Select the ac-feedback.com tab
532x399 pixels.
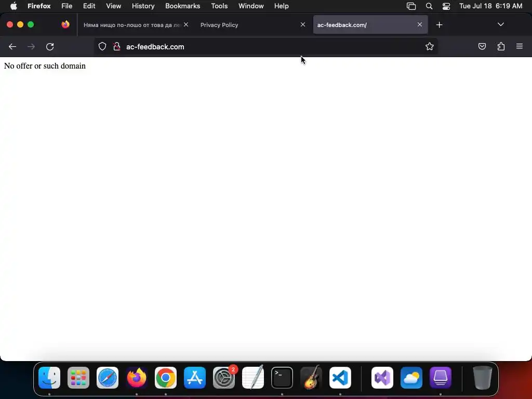pos(370,25)
